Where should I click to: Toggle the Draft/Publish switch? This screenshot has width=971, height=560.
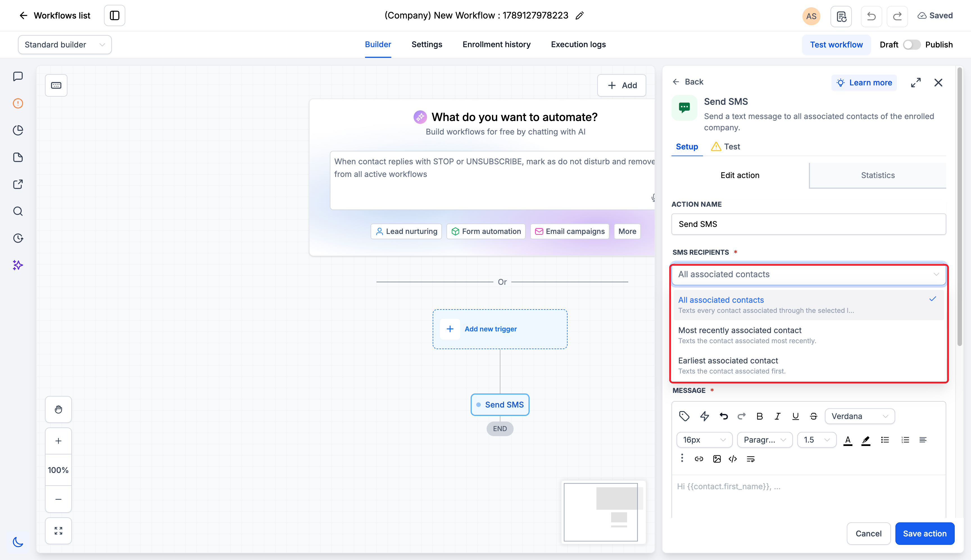coord(912,45)
